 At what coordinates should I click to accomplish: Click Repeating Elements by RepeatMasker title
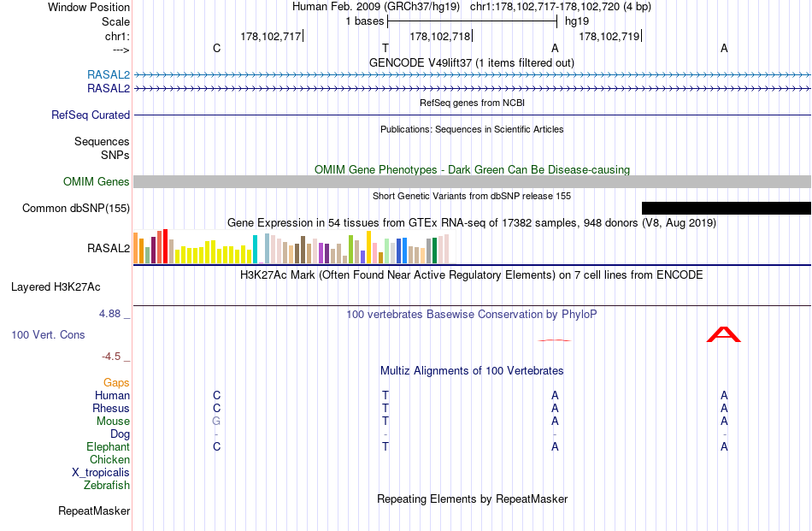472,499
